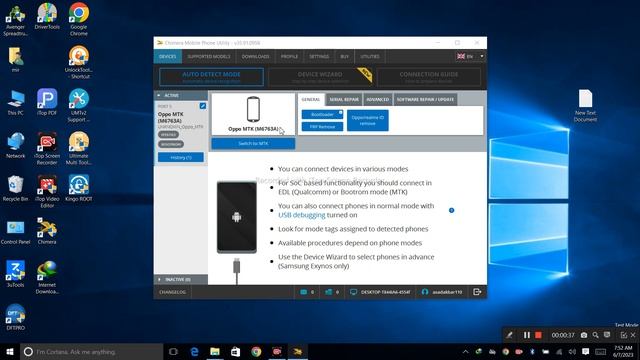
Task: Click the blue edit icon on the Oppo MTK card
Action: tap(202, 106)
